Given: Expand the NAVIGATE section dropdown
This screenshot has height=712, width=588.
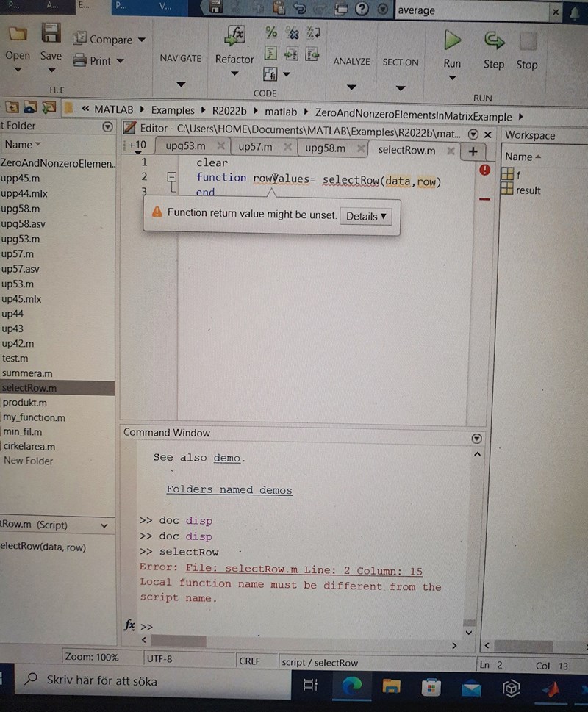Looking at the screenshot, I should coord(180,86).
